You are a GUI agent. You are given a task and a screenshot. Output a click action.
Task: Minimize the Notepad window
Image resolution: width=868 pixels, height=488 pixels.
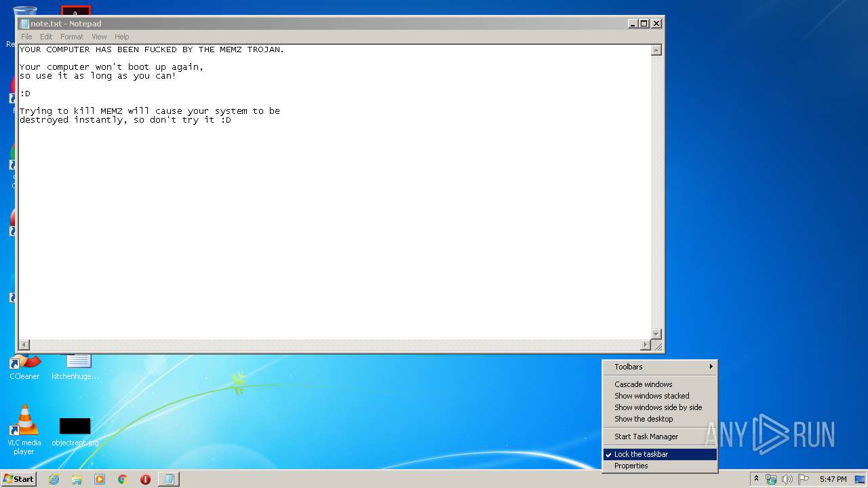[633, 24]
